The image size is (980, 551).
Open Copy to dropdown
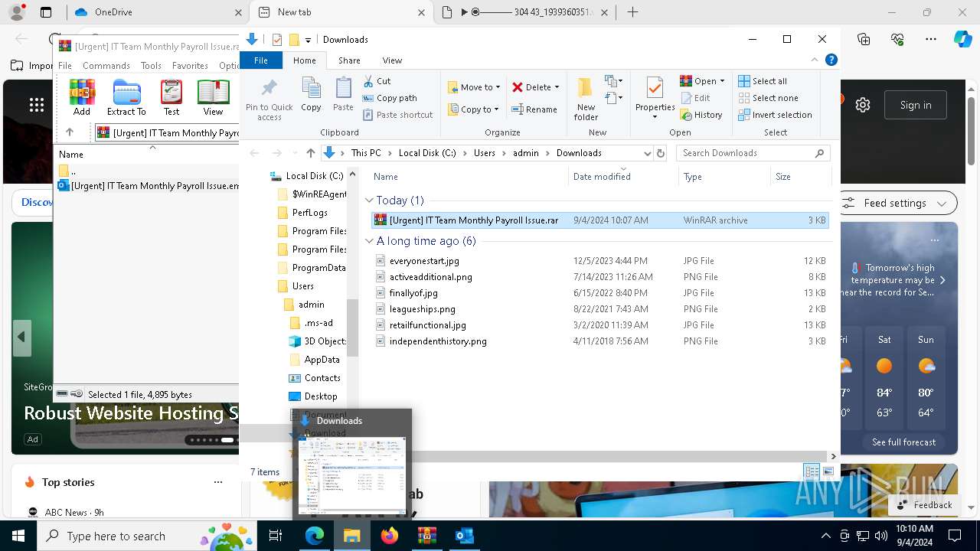pyautogui.click(x=474, y=109)
